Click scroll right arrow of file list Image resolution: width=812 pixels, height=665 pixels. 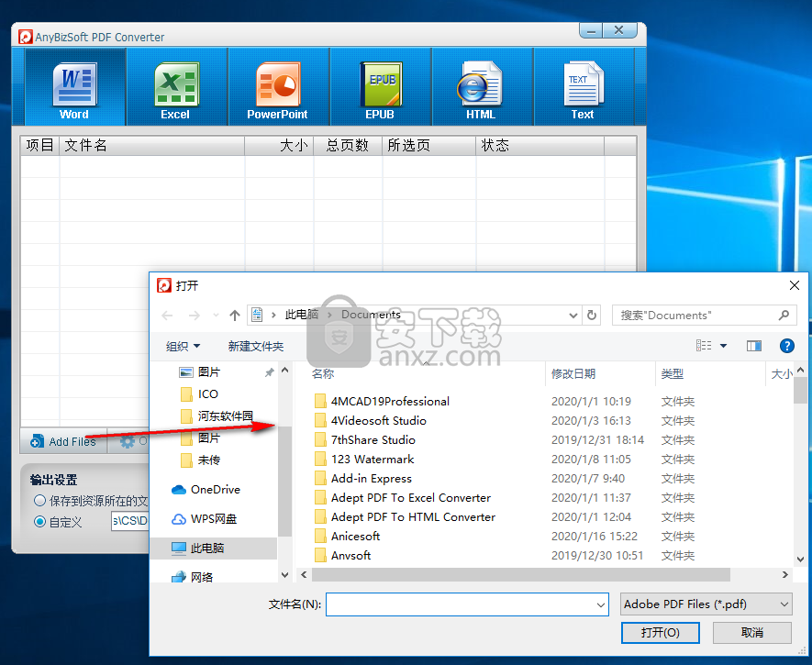[785, 574]
